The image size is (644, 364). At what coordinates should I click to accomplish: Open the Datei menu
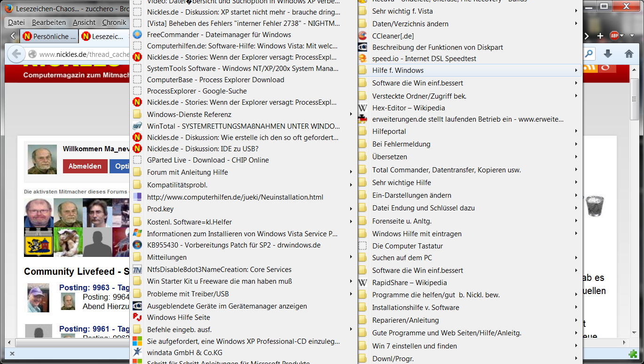pos(16,23)
